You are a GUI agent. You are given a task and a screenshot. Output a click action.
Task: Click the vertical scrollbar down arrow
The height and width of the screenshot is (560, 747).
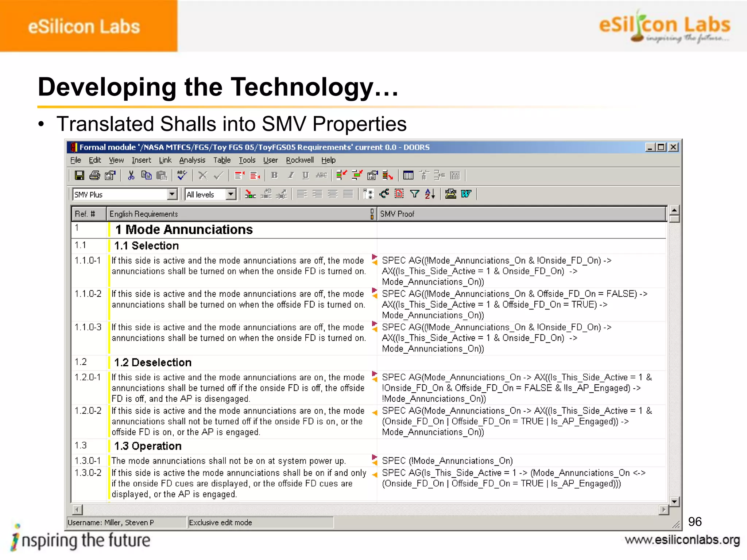(674, 502)
